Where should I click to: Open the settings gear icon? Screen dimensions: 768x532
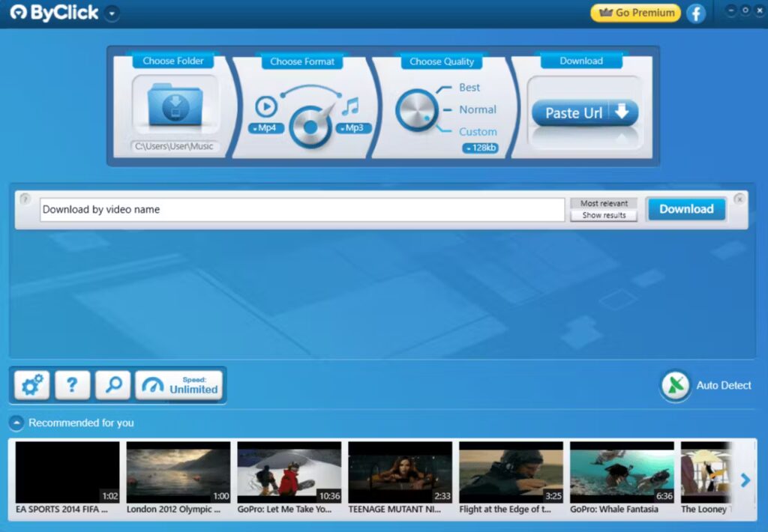30,384
